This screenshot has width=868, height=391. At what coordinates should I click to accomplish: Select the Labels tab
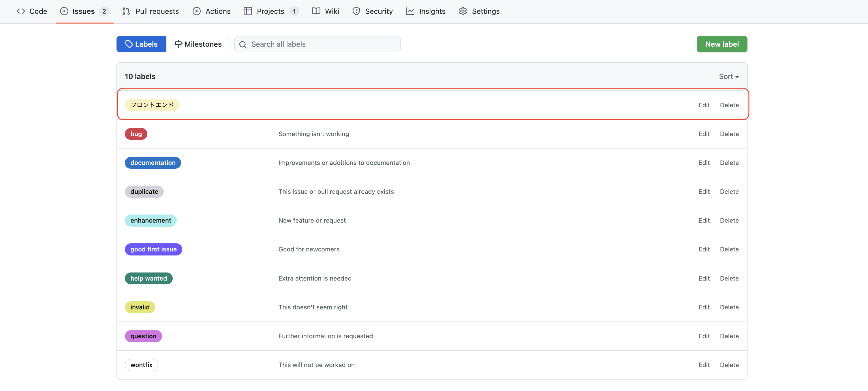pyautogui.click(x=141, y=44)
